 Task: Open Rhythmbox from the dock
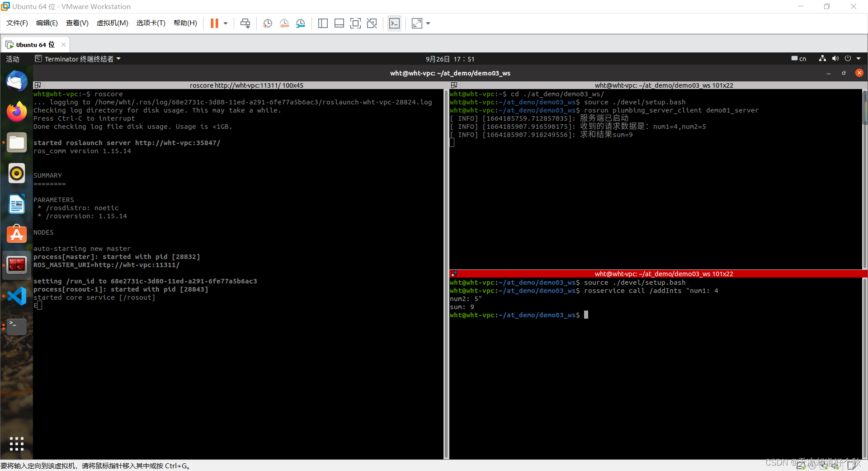tap(17, 173)
